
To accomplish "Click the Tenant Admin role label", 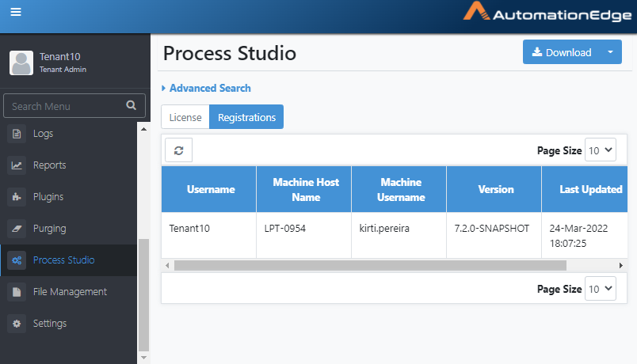I will 63,70.
